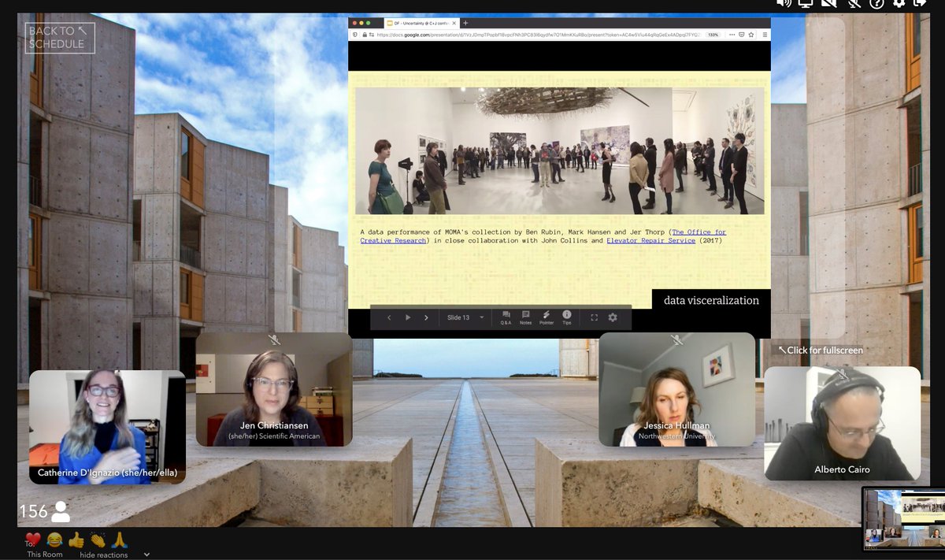Open page actions three-dots in browser
Screen dimensions: 945x560
point(732,35)
